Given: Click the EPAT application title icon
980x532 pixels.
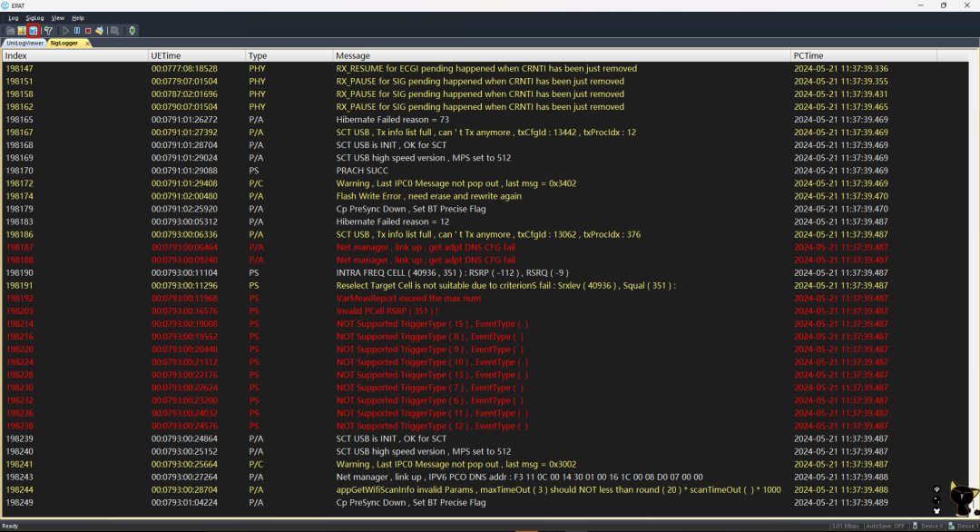Looking at the screenshot, I should point(5,5).
